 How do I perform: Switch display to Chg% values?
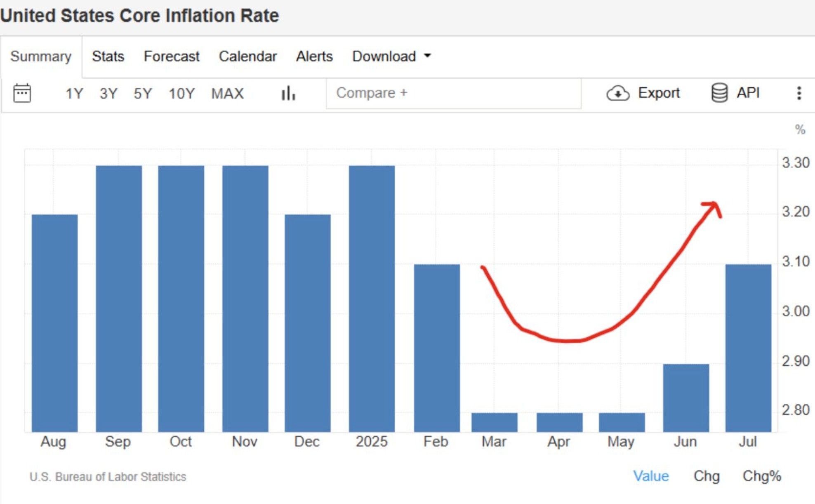coord(762,475)
